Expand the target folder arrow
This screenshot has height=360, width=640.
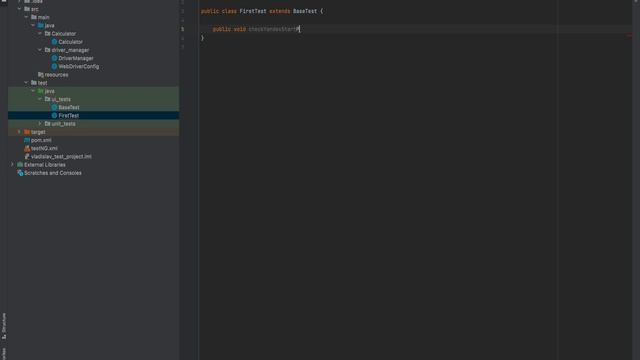(x=19, y=131)
